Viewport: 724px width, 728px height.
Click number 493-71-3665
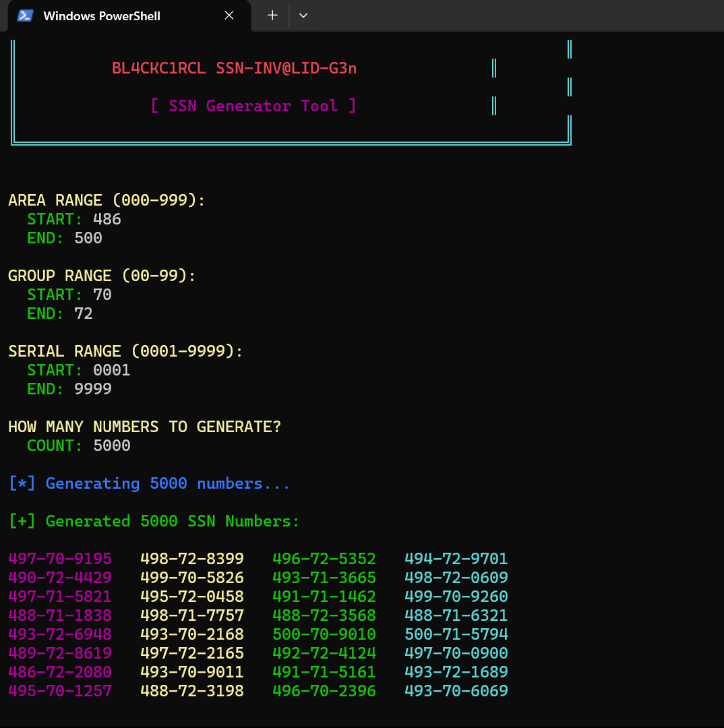tap(324, 578)
